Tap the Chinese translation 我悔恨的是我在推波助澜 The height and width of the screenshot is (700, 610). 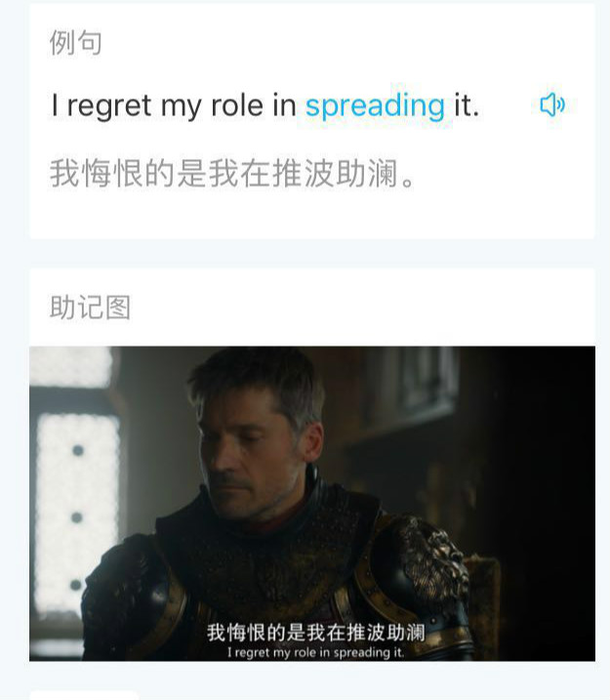(x=233, y=173)
